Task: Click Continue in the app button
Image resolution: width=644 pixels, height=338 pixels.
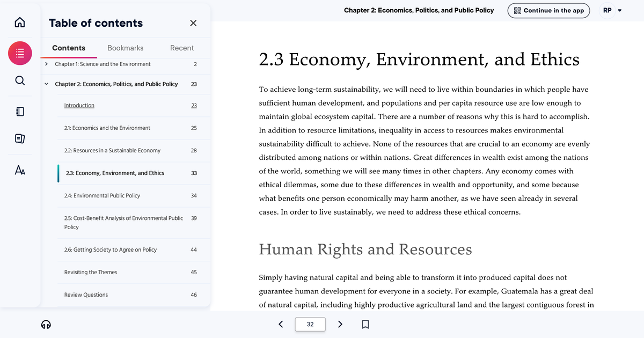Action: [x=548, y=10]
